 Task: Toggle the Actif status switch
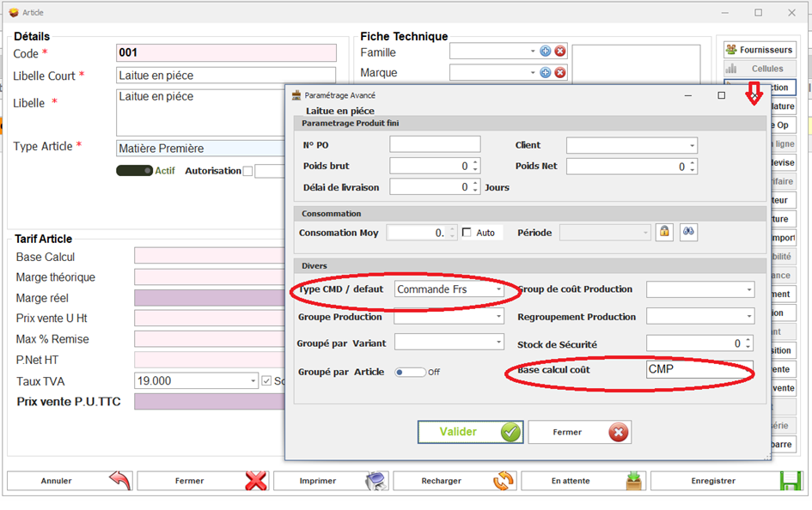tap(134, 171)
